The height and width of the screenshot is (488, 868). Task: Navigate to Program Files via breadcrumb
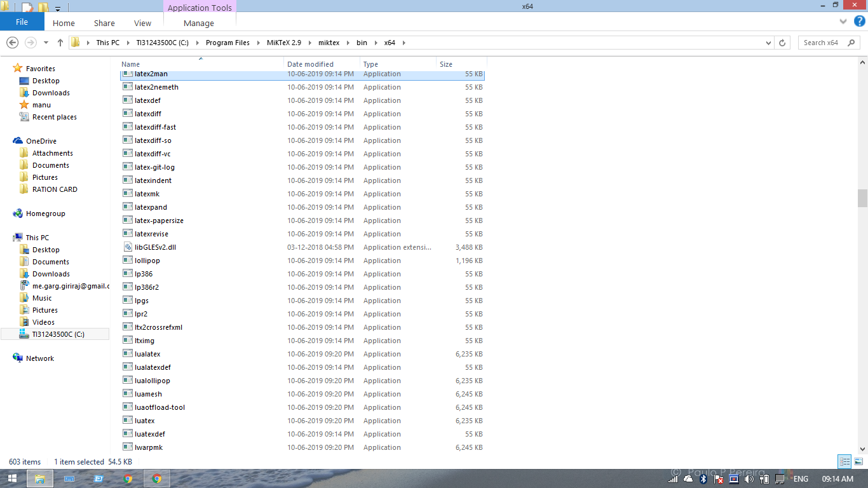pos(230,43)
